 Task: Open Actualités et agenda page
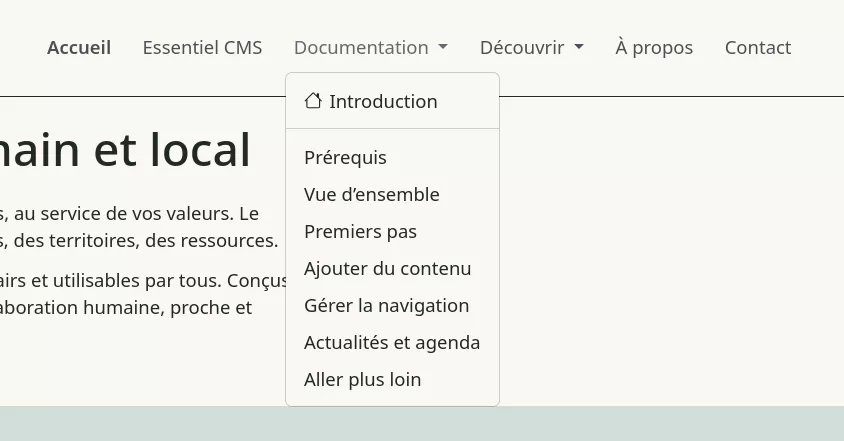click(392, 342)
